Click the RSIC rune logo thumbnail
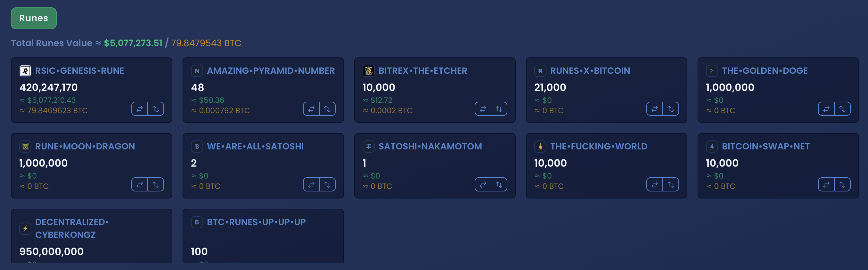Image resolution: width=868 pixels, height=270 pixels. (x=25, y=71)
